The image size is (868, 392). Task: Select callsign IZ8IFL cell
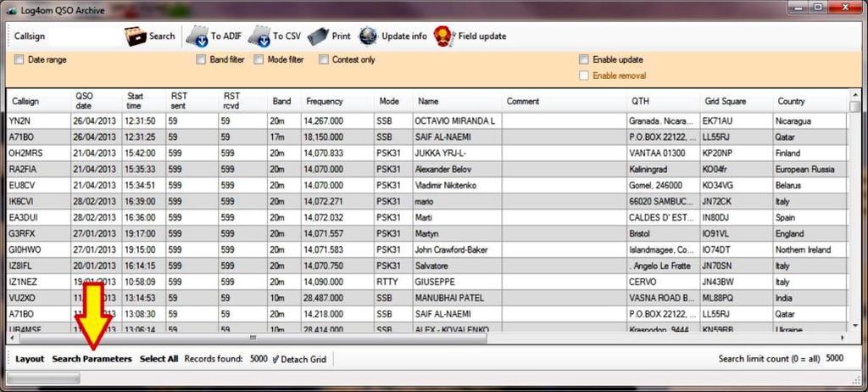(39, 266)
